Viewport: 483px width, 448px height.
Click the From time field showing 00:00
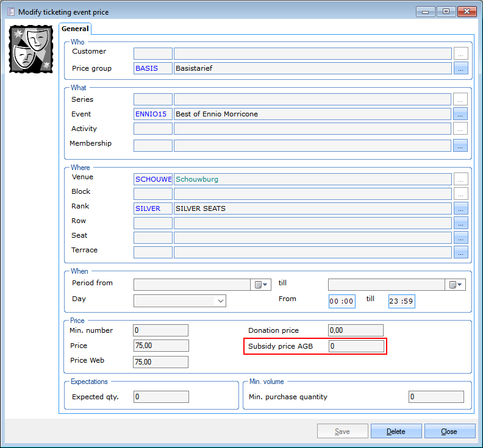pyautogui.click(x=342, y=301)
